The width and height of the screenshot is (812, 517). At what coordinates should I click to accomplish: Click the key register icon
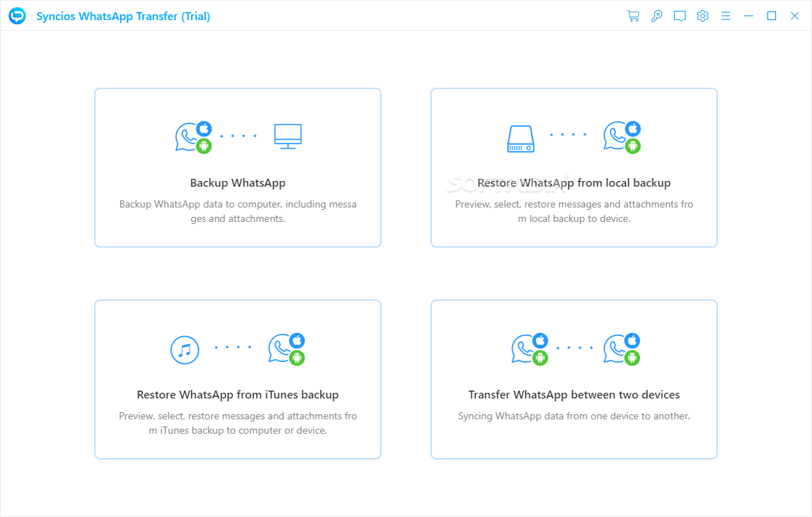(x=657, y=16)
